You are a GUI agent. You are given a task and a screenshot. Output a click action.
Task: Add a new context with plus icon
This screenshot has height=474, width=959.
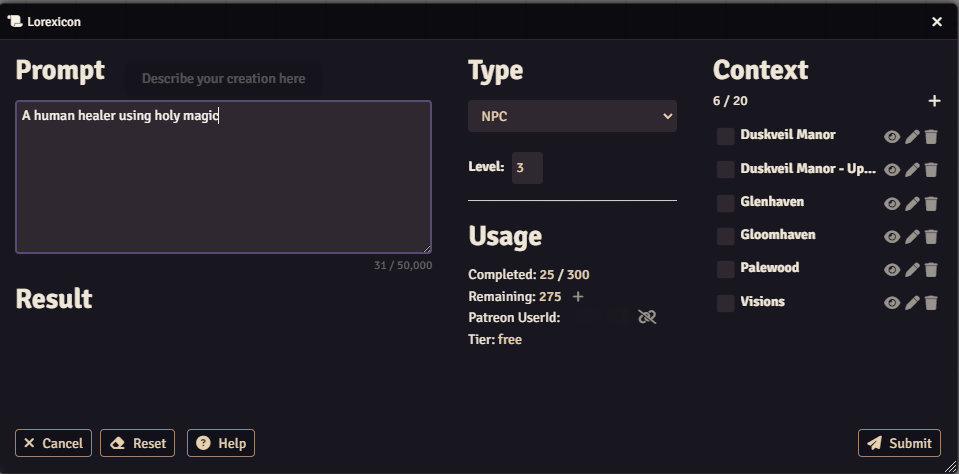click(x=934, y=101)
